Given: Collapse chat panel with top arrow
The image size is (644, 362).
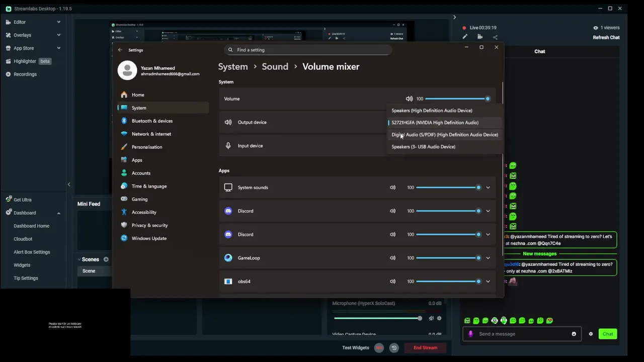Looking at the screenshot, I should [454, 18].
